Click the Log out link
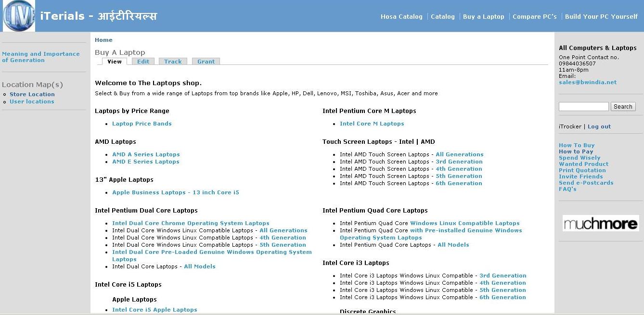The image size is (644, 315). [x=599, y=126]
